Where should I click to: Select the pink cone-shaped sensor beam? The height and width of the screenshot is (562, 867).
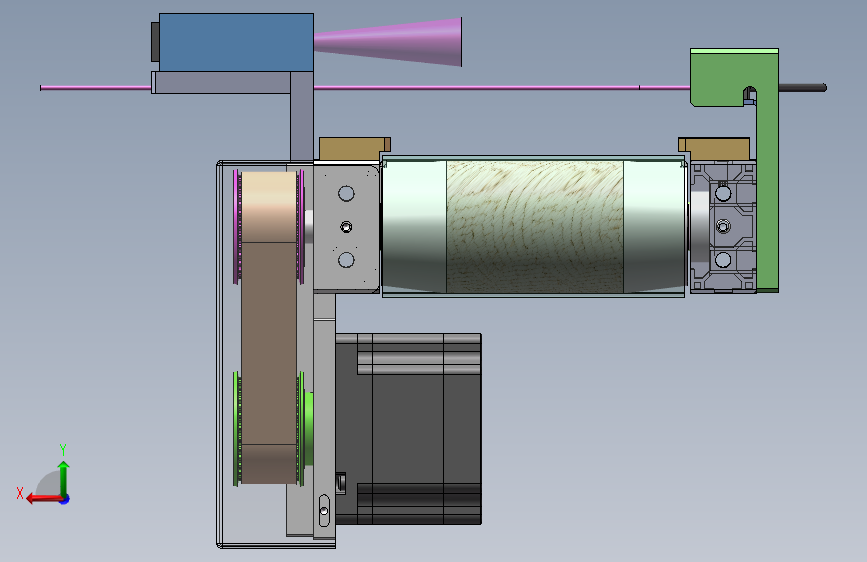point(388,42)
